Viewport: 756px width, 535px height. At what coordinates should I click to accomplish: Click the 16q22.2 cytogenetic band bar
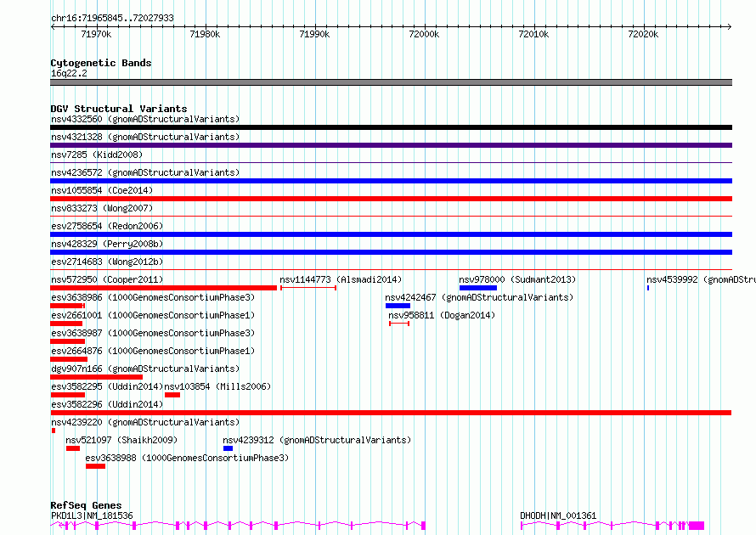[391, 82]
